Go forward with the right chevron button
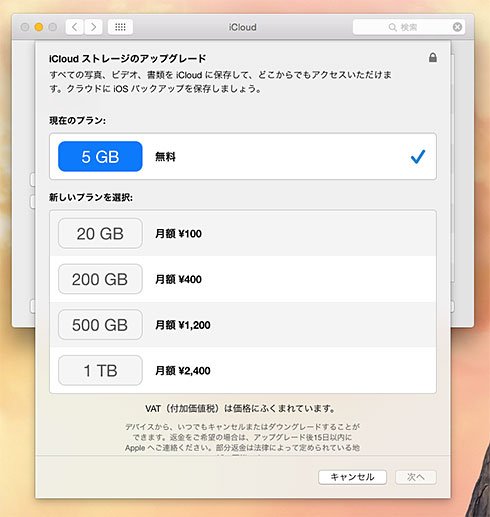The width and height of the screenshot is (490, 517). pos(93,27)
